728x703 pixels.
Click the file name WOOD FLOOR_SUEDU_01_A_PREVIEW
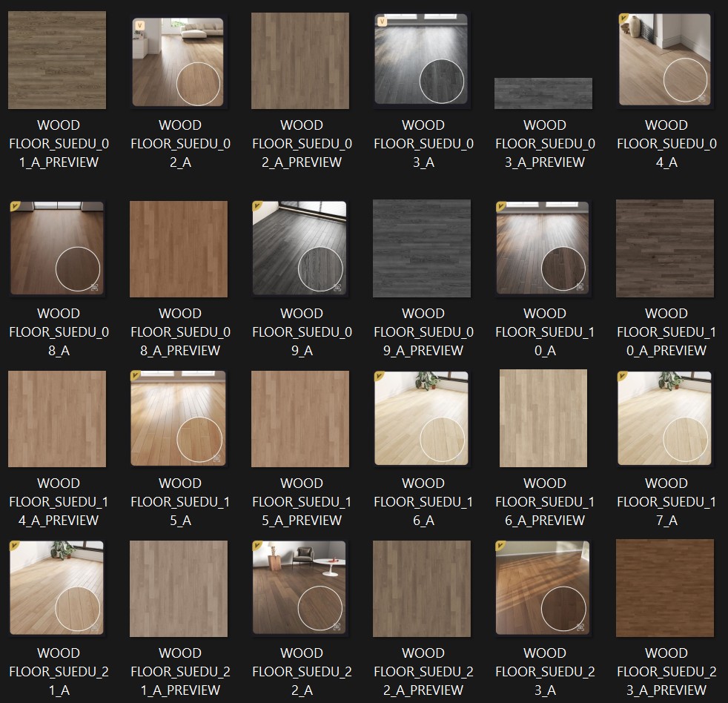tap(59, 143)
